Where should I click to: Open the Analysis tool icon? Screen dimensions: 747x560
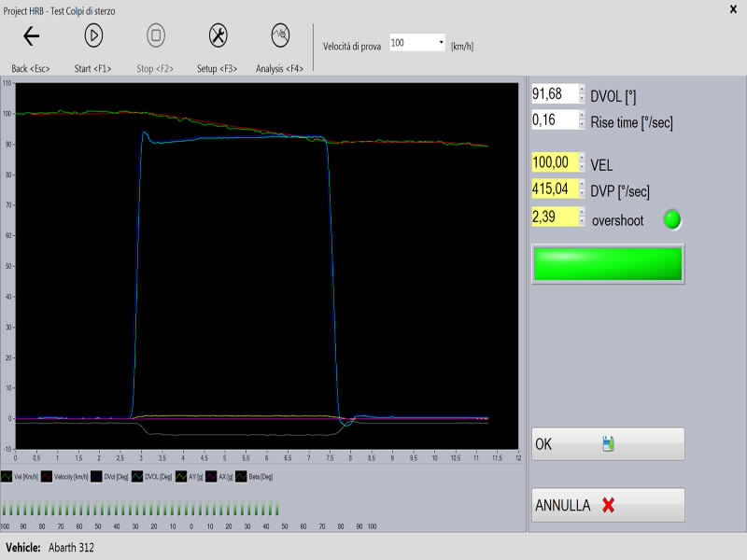[279, 36]
